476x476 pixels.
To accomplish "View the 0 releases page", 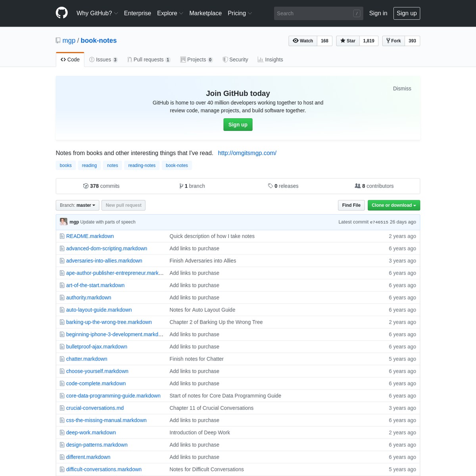I will pos(283,186).
